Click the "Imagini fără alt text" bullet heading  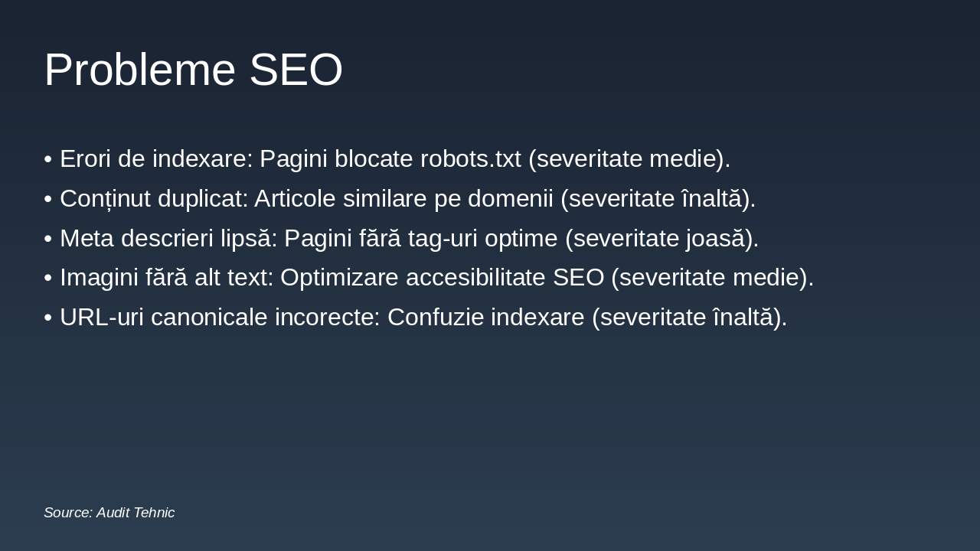[166, 278]
